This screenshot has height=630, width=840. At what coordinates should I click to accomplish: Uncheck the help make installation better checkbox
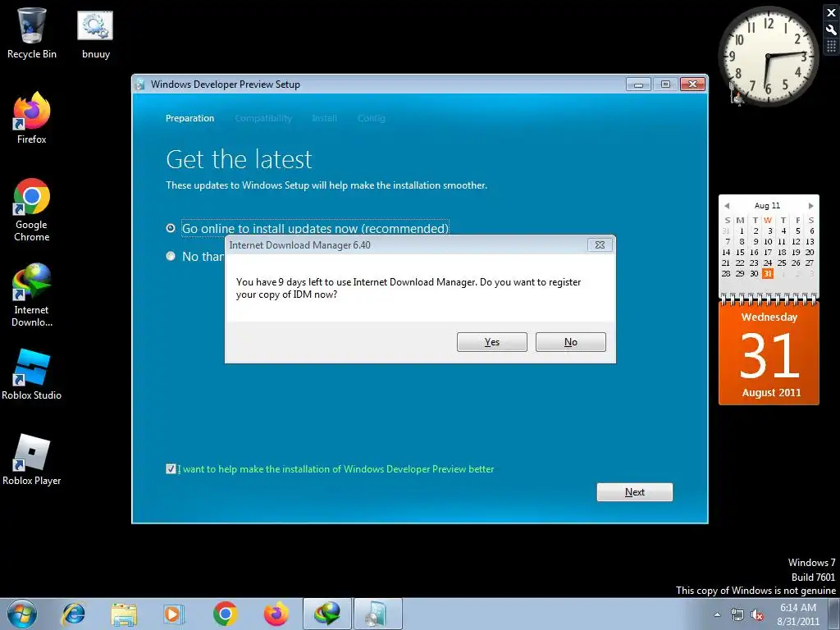pyautogui.click(x=171, y=468)
